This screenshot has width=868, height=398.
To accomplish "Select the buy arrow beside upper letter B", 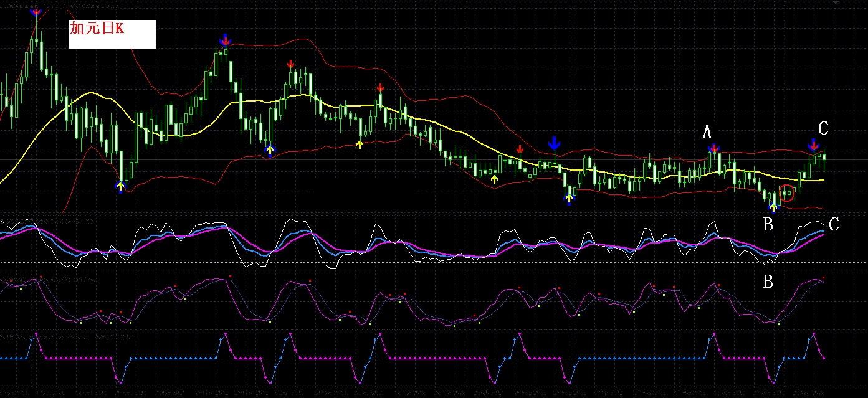I will (773, 207).
